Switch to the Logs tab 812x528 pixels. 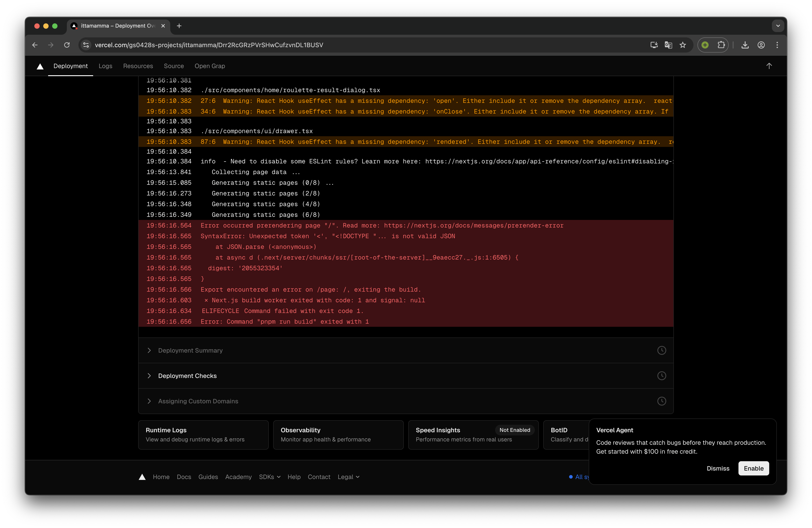105,66
